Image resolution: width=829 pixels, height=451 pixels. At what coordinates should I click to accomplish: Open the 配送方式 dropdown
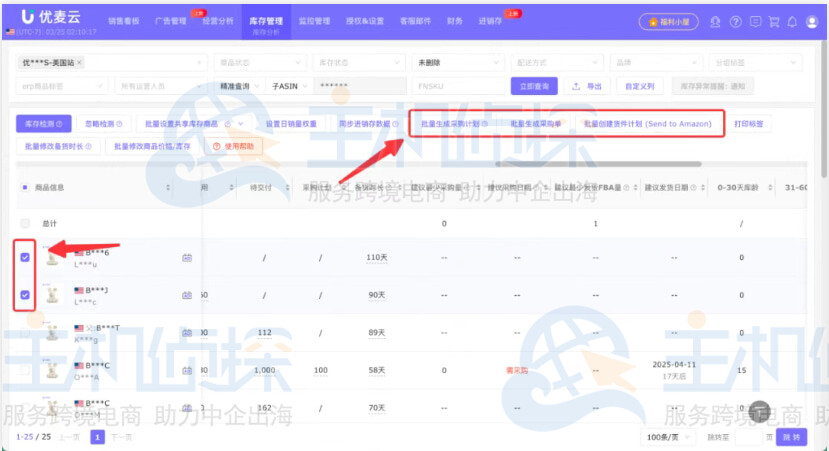557,62
